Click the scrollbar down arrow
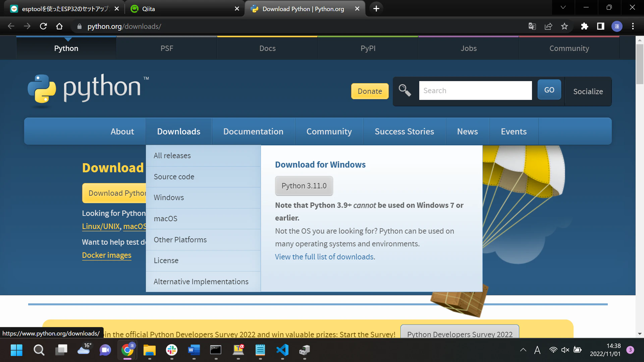644x362 pixels. [640, 334]
